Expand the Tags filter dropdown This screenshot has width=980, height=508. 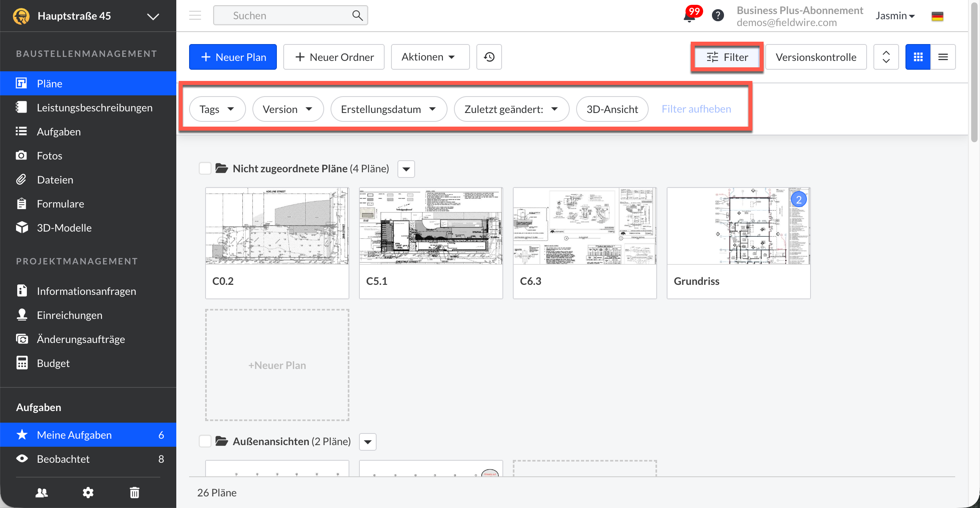[217, 109]
